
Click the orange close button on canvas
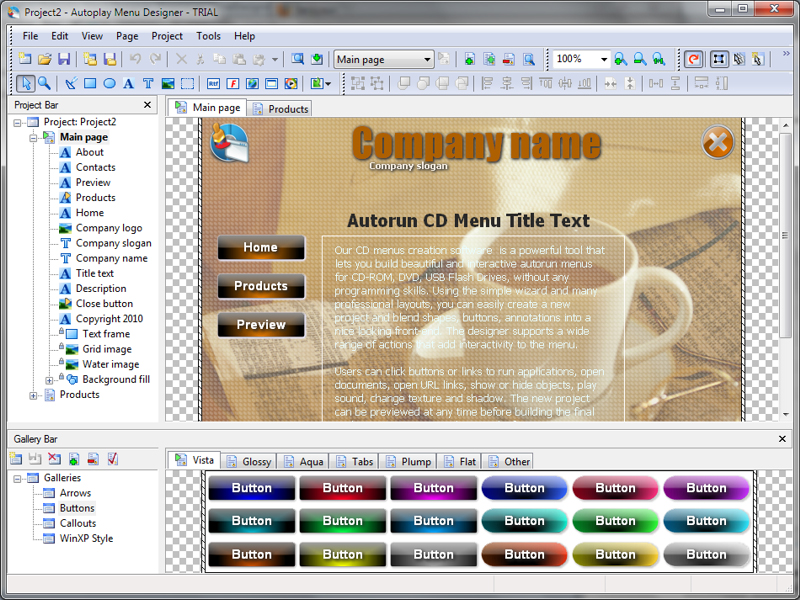(718, 142)
